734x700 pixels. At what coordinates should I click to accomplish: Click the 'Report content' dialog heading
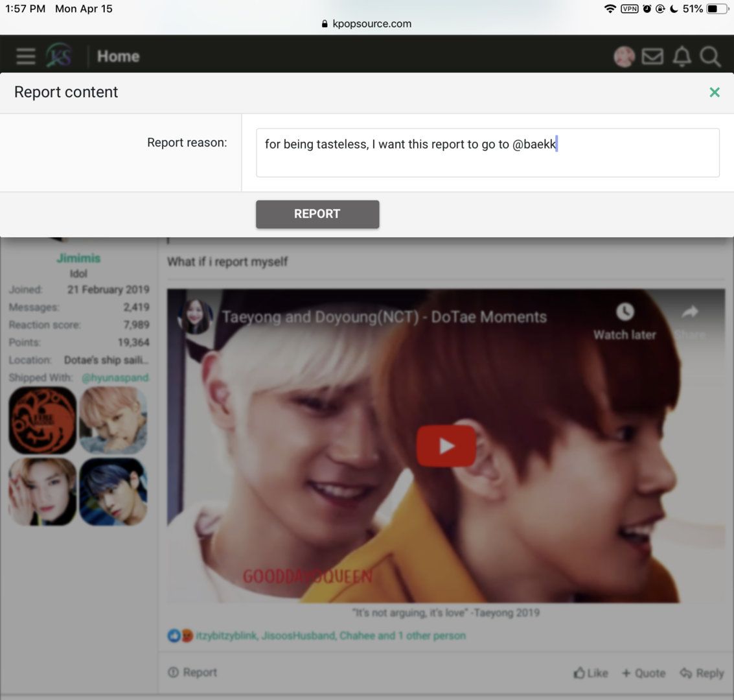[66, 92]
